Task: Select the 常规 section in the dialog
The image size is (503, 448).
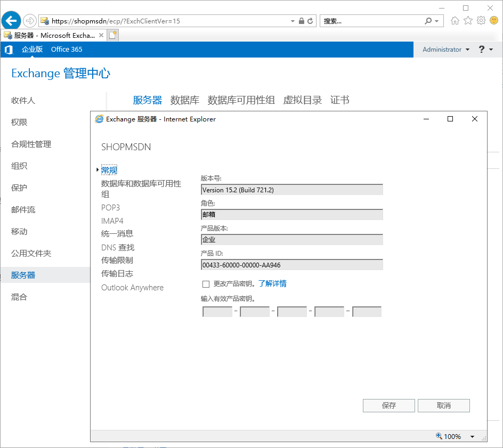Action: pos(109,169)
